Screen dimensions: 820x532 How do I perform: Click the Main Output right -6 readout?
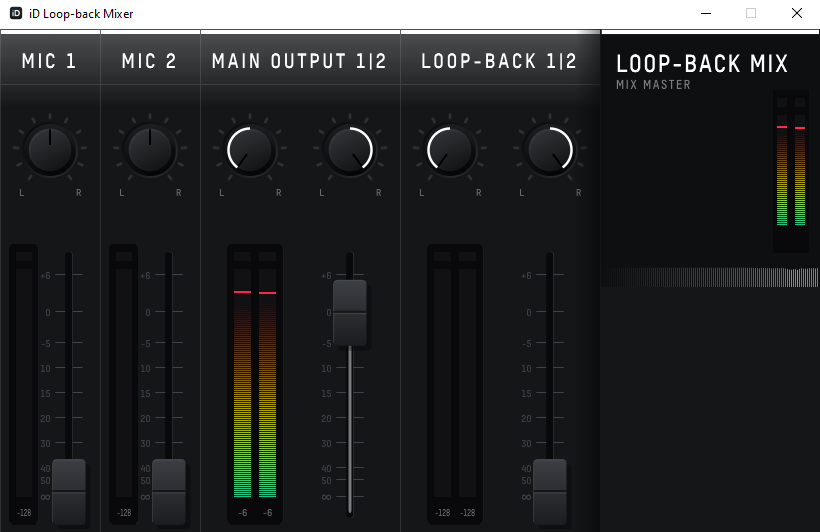(267, 513)
